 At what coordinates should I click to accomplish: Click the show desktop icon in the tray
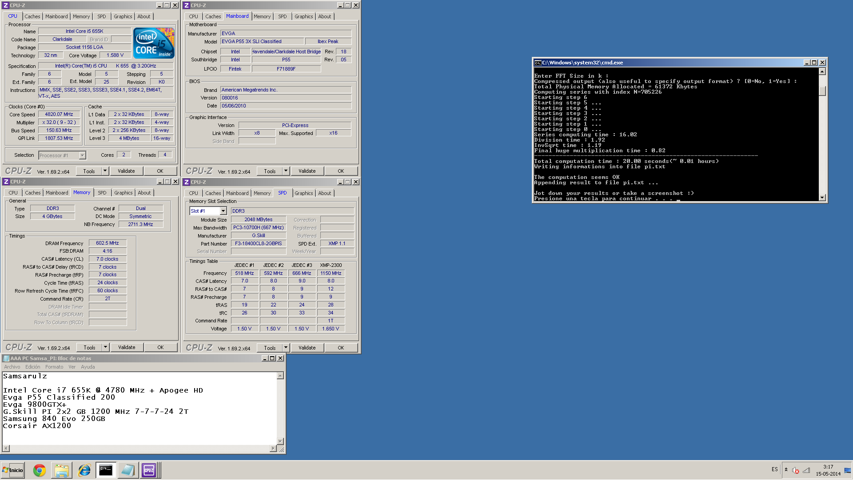(x=848, y=470)
